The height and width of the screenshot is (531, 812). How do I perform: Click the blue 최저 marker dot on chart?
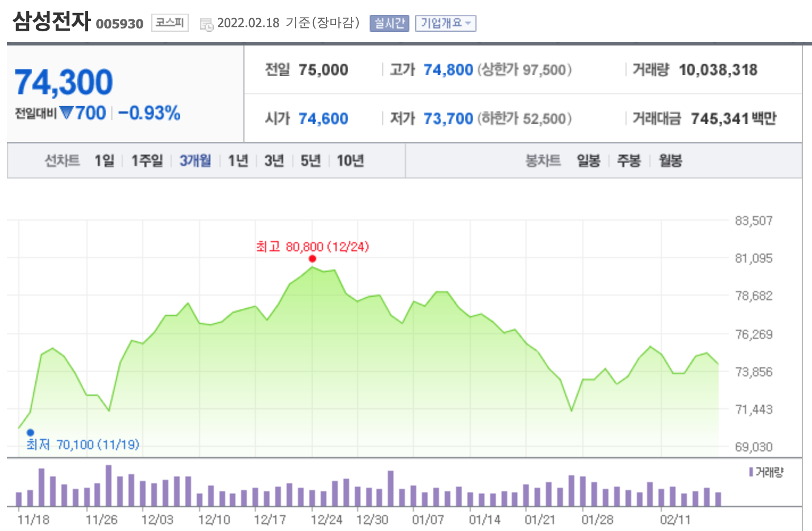(x=31, y=433)
